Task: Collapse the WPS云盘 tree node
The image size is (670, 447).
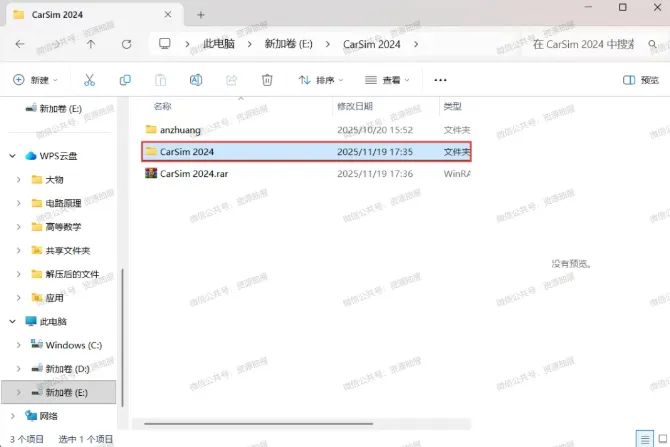Action: (x=12, y=156)
